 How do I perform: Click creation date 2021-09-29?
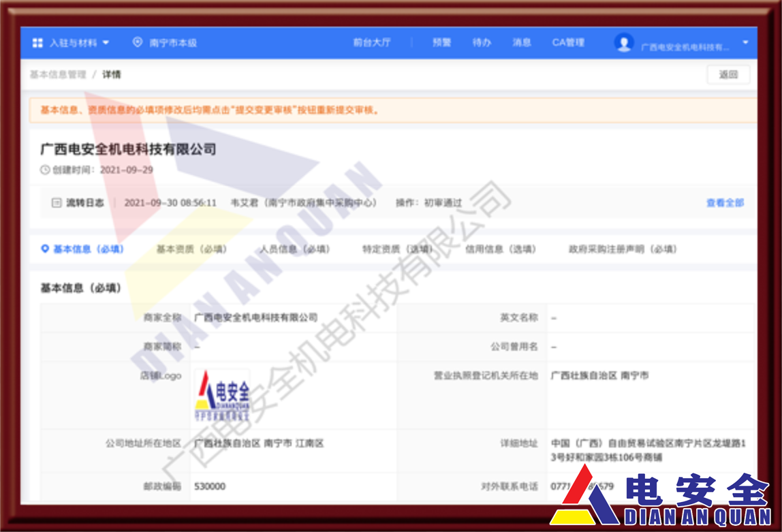127,170
